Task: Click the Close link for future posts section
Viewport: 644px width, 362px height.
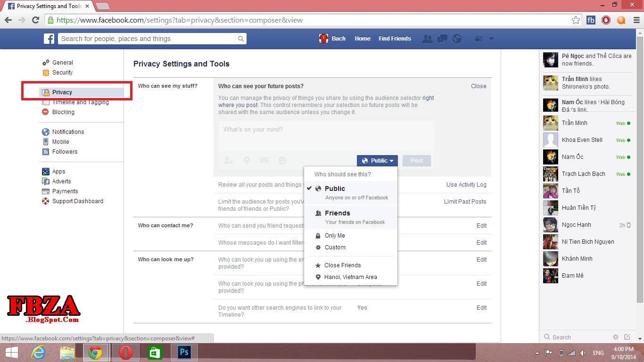Action: click(479, 86)
